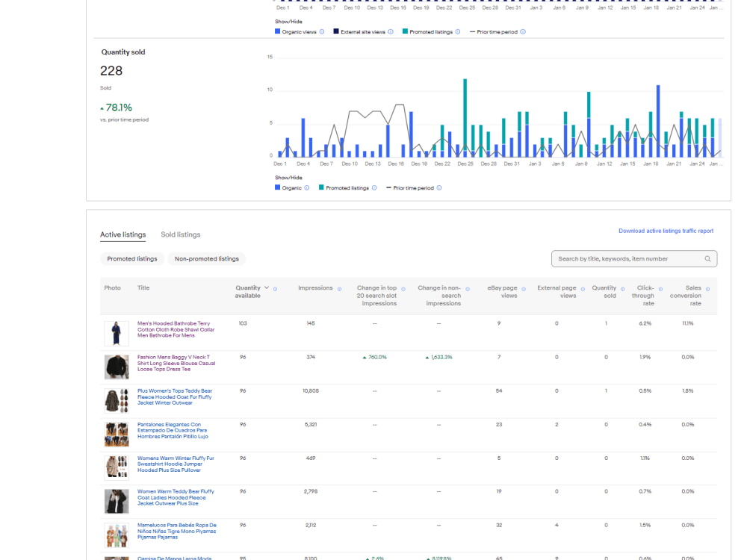Download active listings traffic report

(x=666, y=231)
